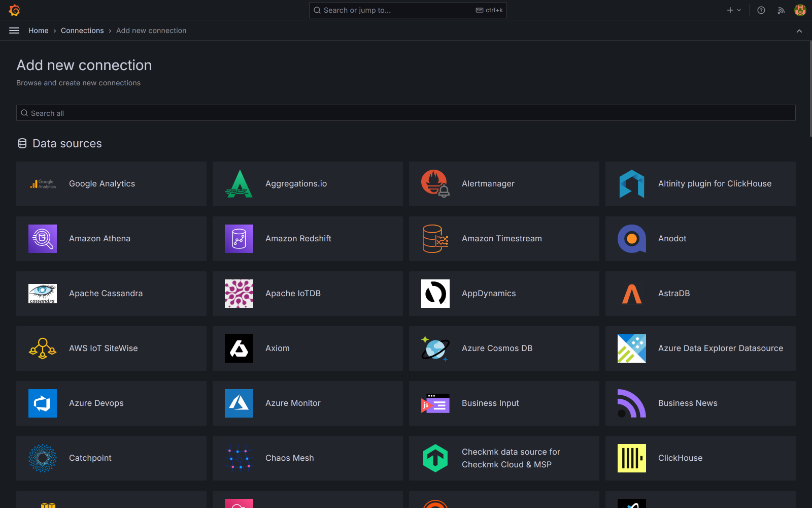
Task: Click the Azure Data Explorer icon
Action: (632, 348)
